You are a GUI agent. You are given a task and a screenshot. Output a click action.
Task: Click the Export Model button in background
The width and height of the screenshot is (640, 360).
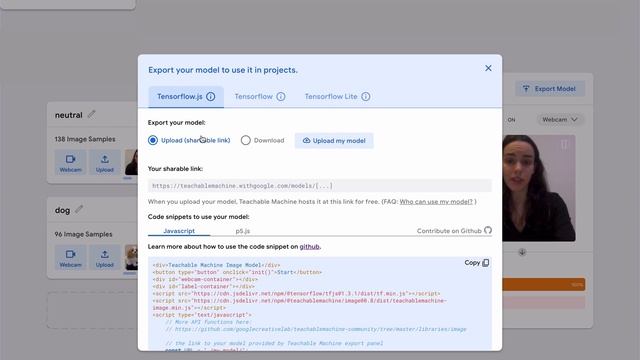click(x=550, y=89)
